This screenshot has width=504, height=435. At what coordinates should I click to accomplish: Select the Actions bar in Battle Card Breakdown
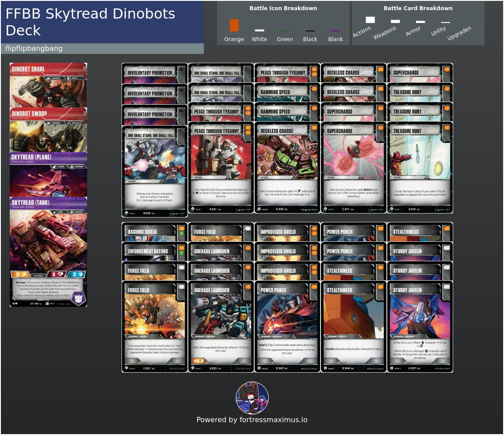pyautogui.click(x=370, y=20)
